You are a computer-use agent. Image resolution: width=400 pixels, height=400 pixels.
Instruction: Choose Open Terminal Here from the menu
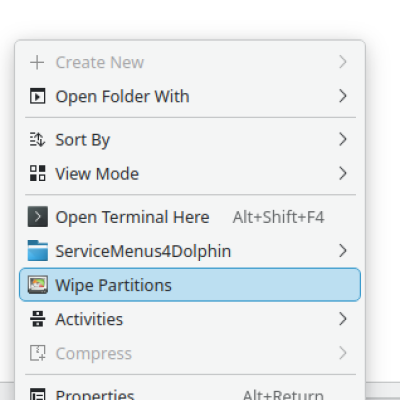pyautogui.click(x=190, y=217)
